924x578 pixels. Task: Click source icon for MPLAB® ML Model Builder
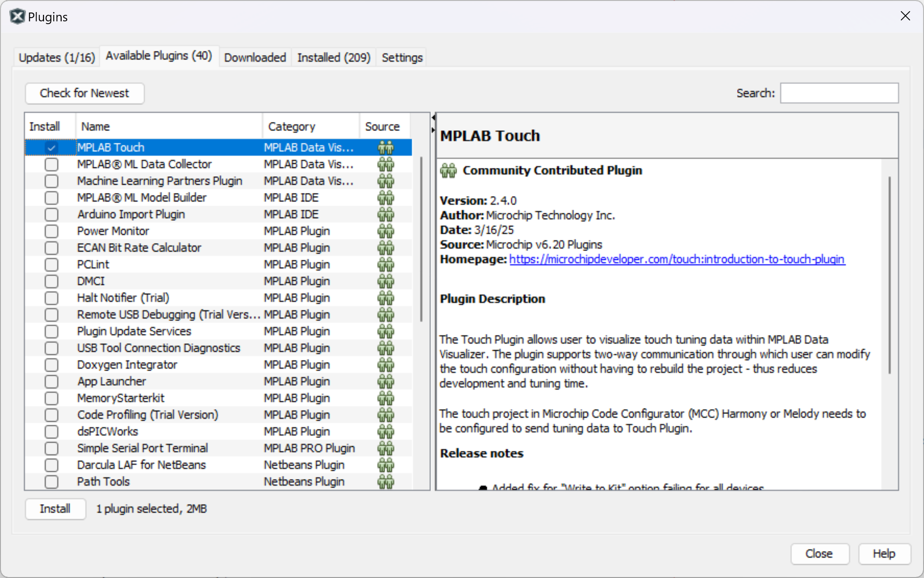(385, 198)
